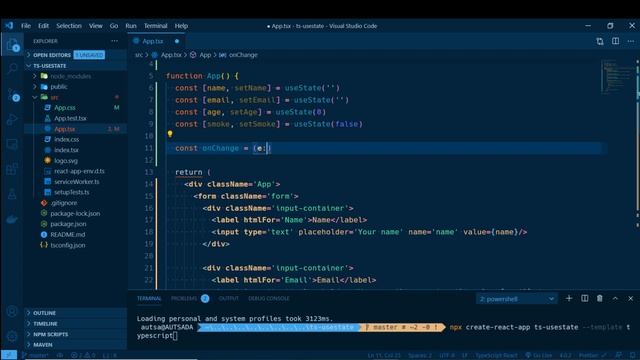Split the terminal panel
640x360 pixels.
point(584,298)
